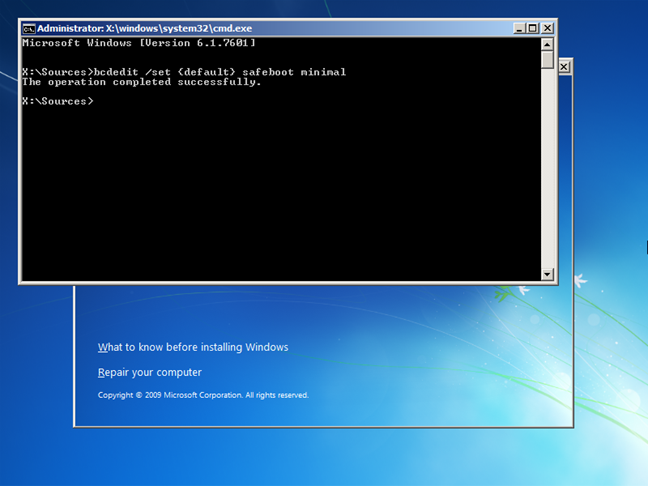Click the bcdedit safeboot minimal command text
This screenshot has width=648, height=486.
[220, 72]
